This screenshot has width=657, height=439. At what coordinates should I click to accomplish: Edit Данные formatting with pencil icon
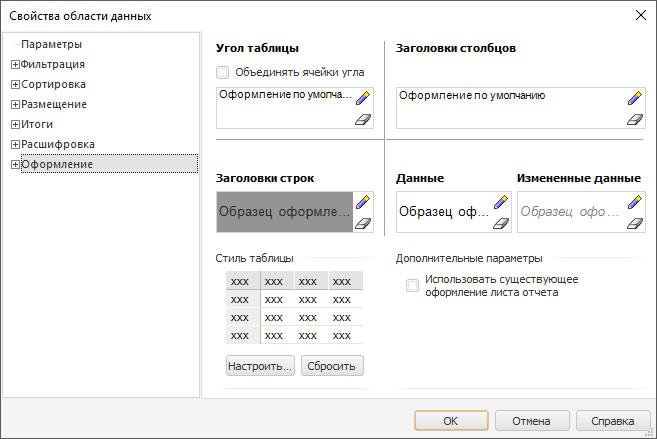(x=502, y=202)
